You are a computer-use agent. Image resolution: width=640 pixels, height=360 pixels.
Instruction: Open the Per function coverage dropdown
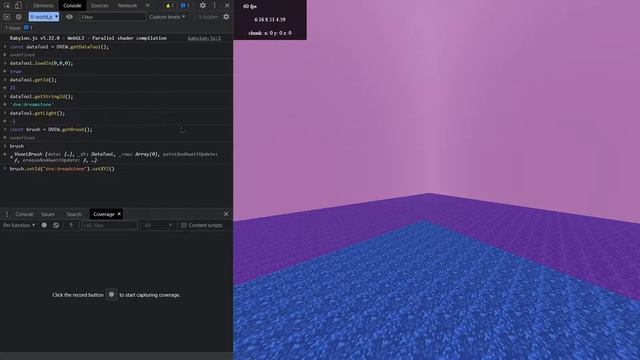coord(19,225)
